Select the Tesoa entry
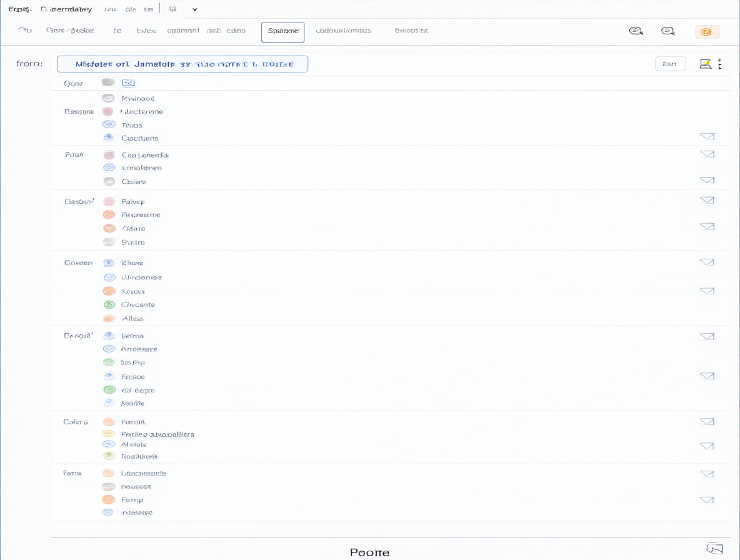Screen dimensions: 740x560 [x=132, y=126]
